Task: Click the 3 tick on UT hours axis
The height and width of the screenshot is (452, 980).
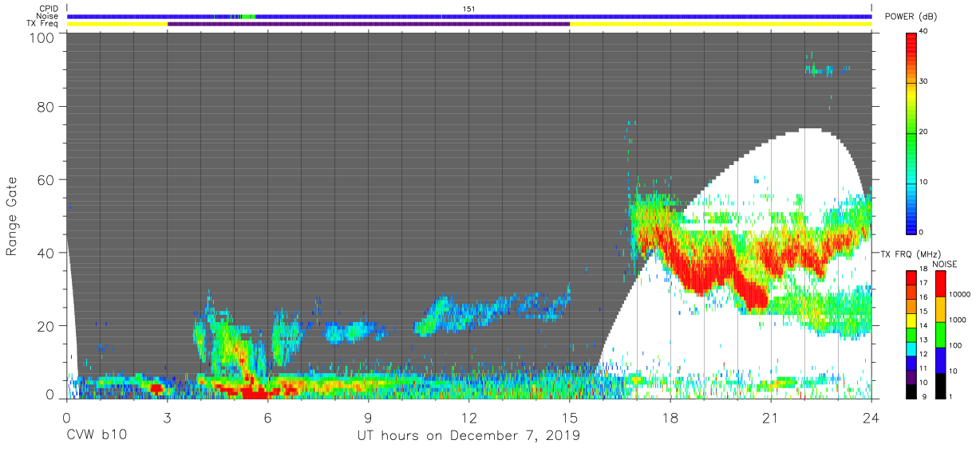Action: (x=167, y=417)
